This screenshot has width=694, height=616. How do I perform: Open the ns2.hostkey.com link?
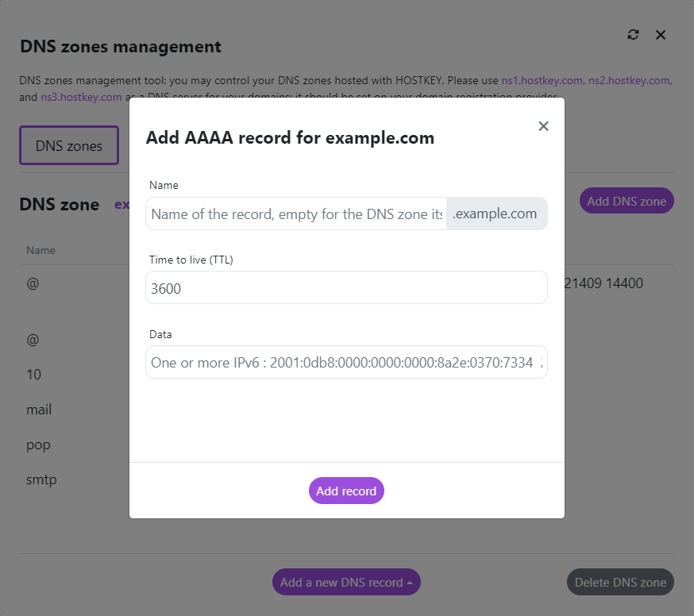point(630,81)
